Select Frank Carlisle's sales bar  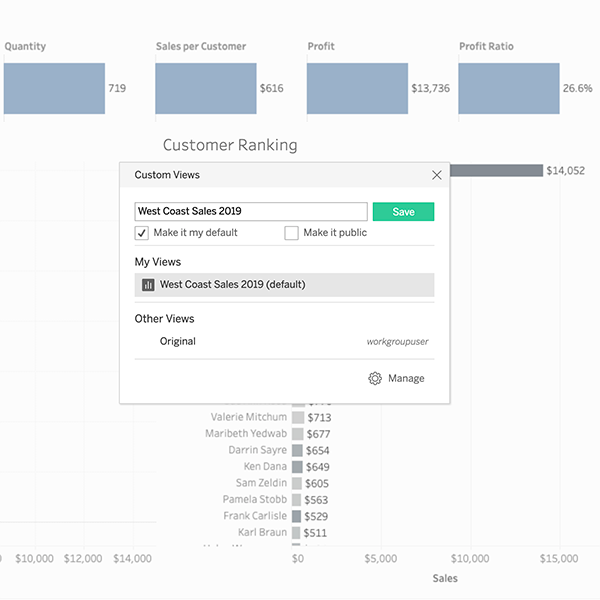pos(296,516)
